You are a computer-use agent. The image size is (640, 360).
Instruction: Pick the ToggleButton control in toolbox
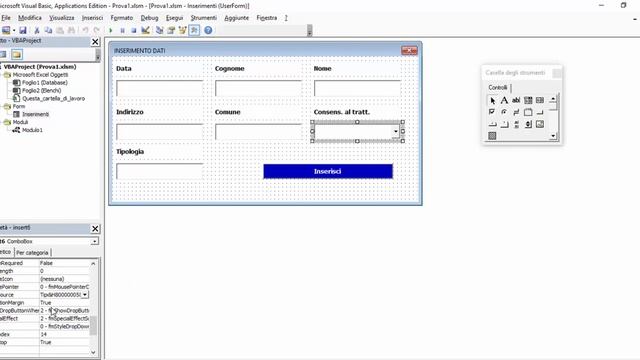[x=516, y=112]
